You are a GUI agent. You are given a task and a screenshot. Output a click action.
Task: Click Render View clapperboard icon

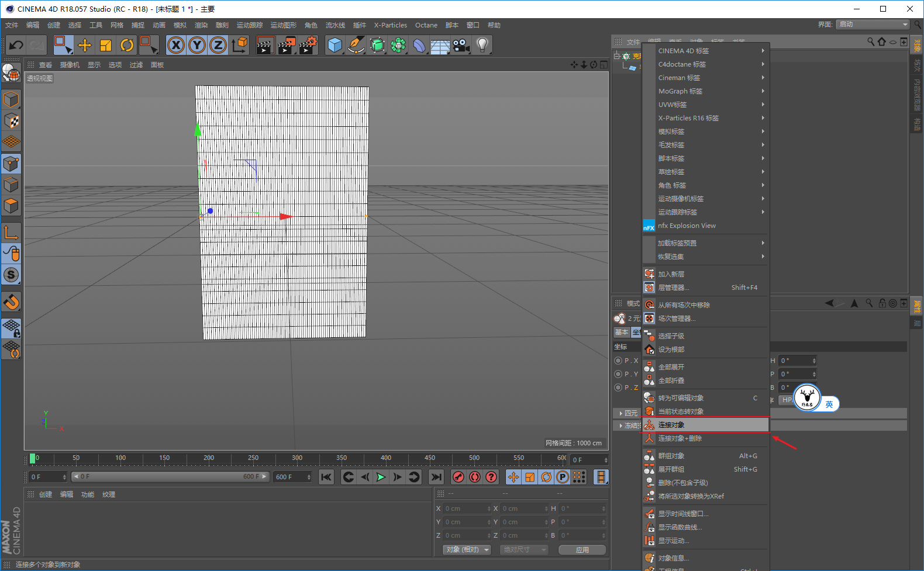click(265, 45)
